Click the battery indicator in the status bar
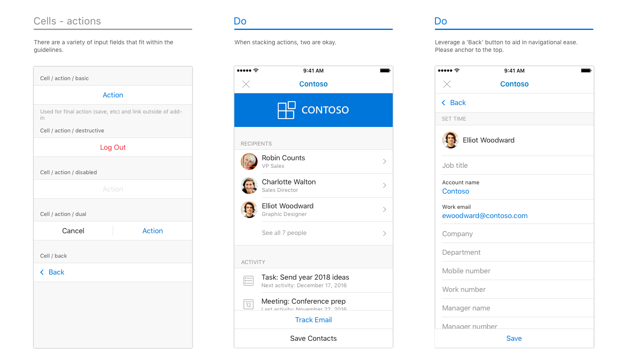This screenshot has height=364, width=641. coord(385,70)
